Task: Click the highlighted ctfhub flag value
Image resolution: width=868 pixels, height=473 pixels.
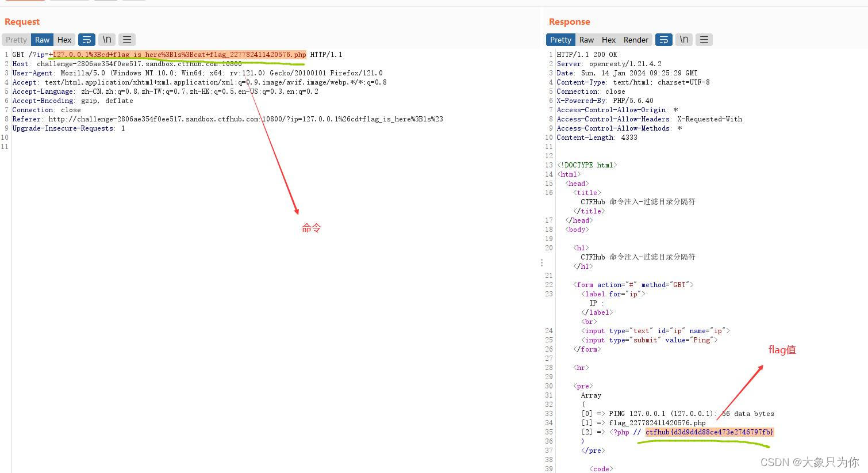Action: click(709, 432)
